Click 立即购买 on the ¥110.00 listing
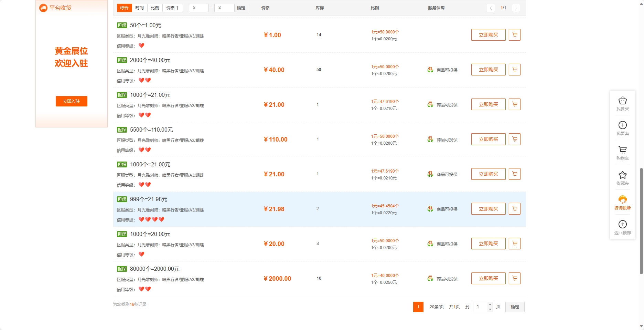Viewport: 644px width, 330px height. tap(488, 139)
